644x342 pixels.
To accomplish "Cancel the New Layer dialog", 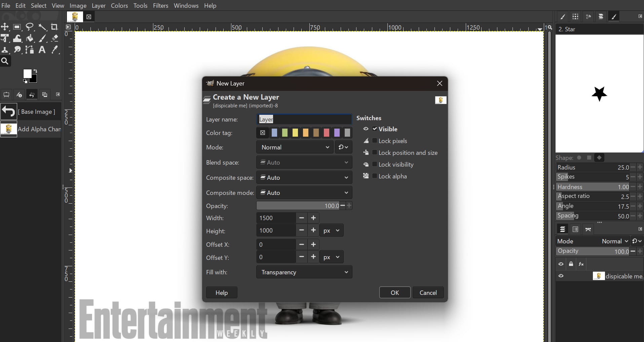I will [x=428, y=293].
